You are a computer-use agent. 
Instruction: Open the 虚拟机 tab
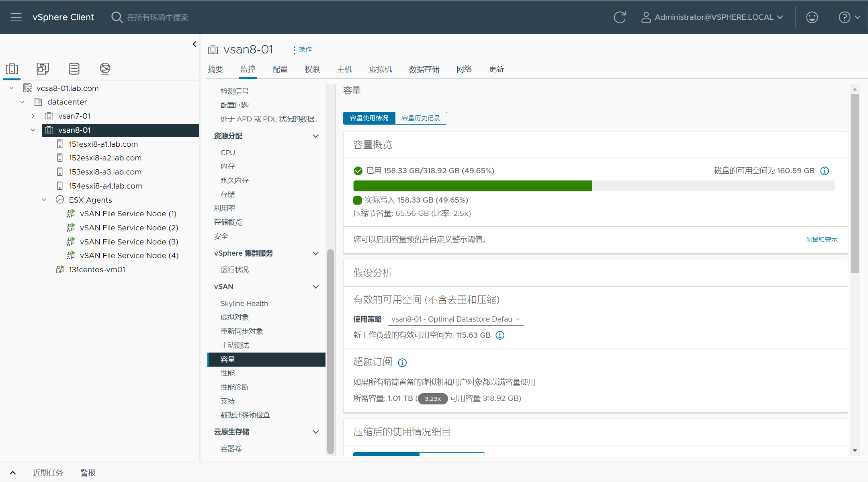click(381, 69)
